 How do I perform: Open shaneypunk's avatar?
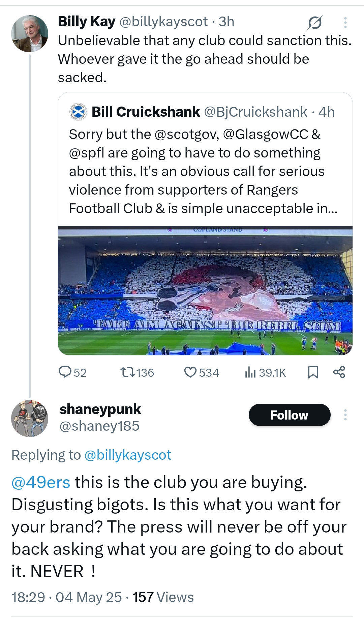(x=30, y=419)
